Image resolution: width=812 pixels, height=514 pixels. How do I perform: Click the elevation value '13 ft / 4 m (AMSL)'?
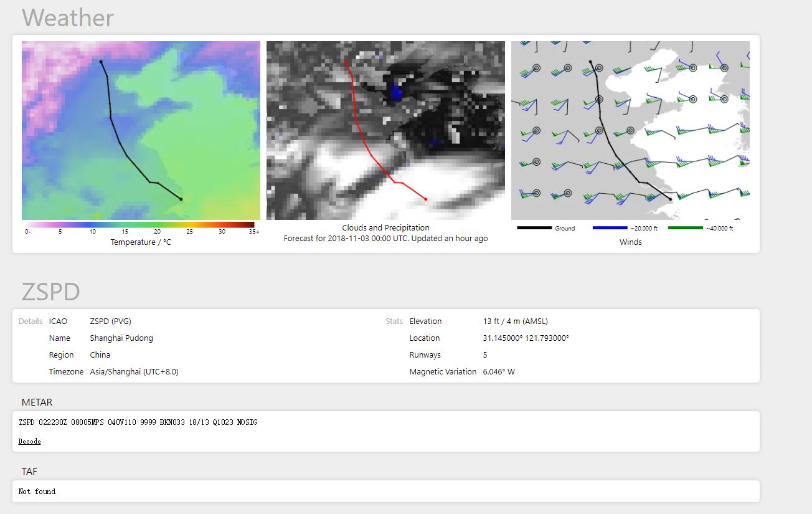coord(515,321)
